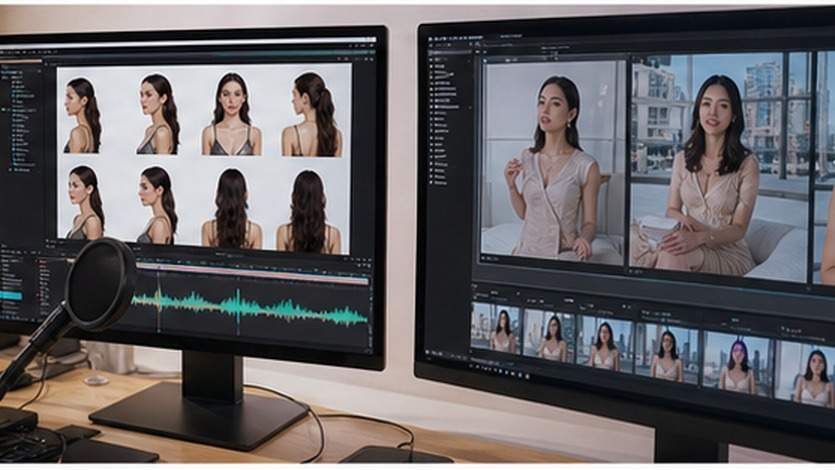
Task: Select the bottom-row third back-of-head portrait
Action: pyautogui.click(x=232, y=209)
